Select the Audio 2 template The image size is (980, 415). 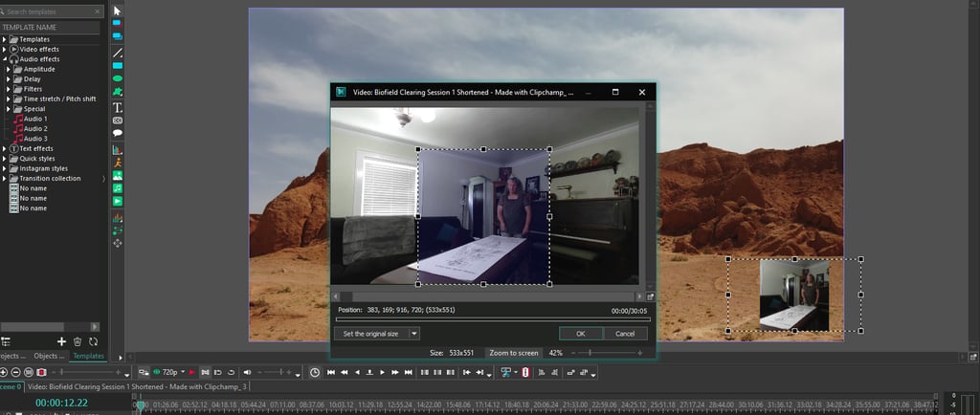[x=35, y=128]
